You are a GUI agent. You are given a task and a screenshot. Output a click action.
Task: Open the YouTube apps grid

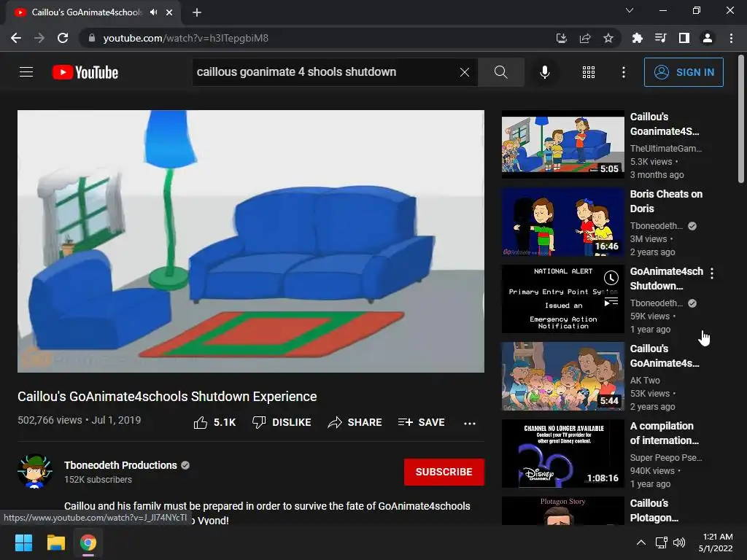coord(589,72)
